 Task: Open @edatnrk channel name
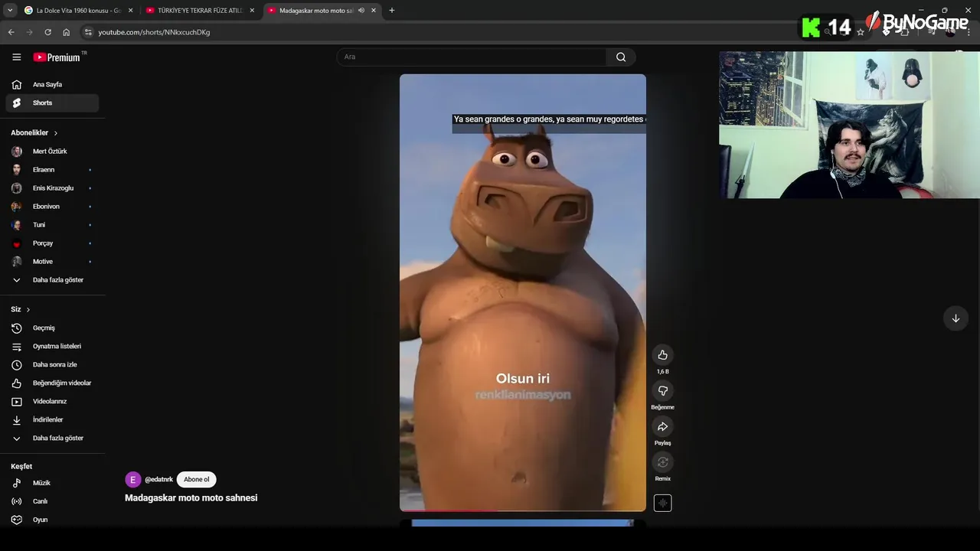158,480
